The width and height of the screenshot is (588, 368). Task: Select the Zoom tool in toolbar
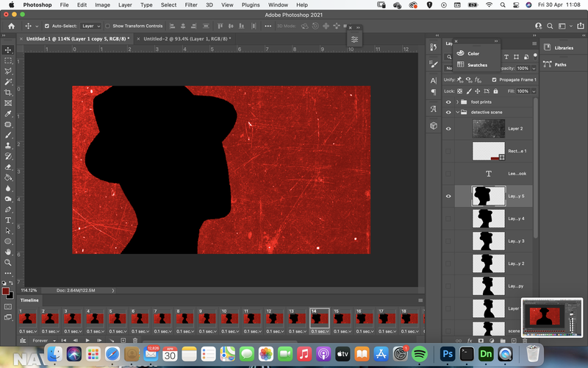(8, 263)
